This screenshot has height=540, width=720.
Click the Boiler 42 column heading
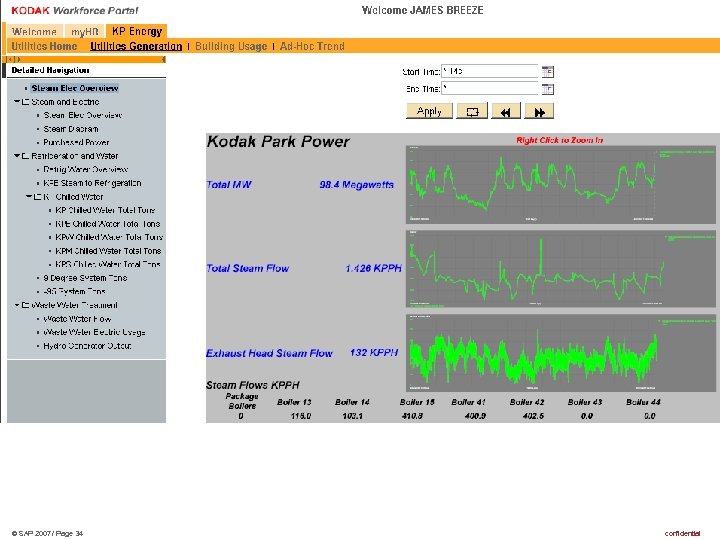pyautogui.click(x=527, y=402)
